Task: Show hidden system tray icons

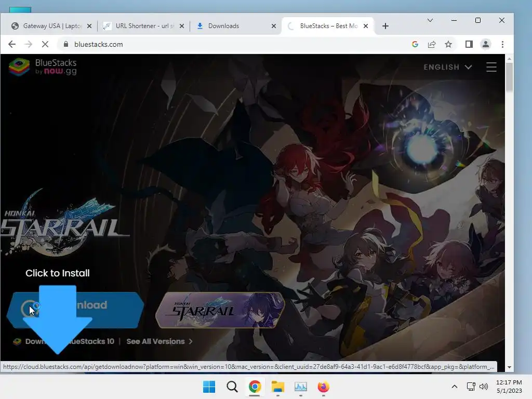Action: coord(455,387)
